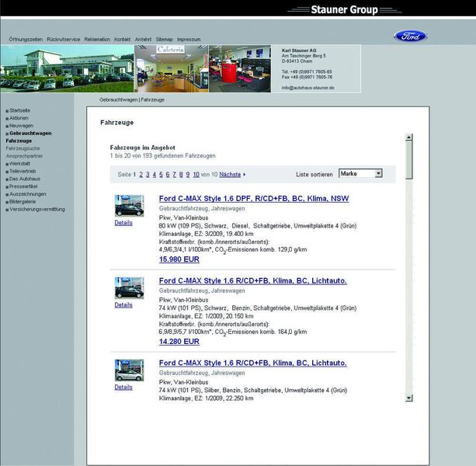Open the 14.280 EUR black C-MAX thumbnail
This screenshot has height=466, width=476.
(x=130, y=288)
